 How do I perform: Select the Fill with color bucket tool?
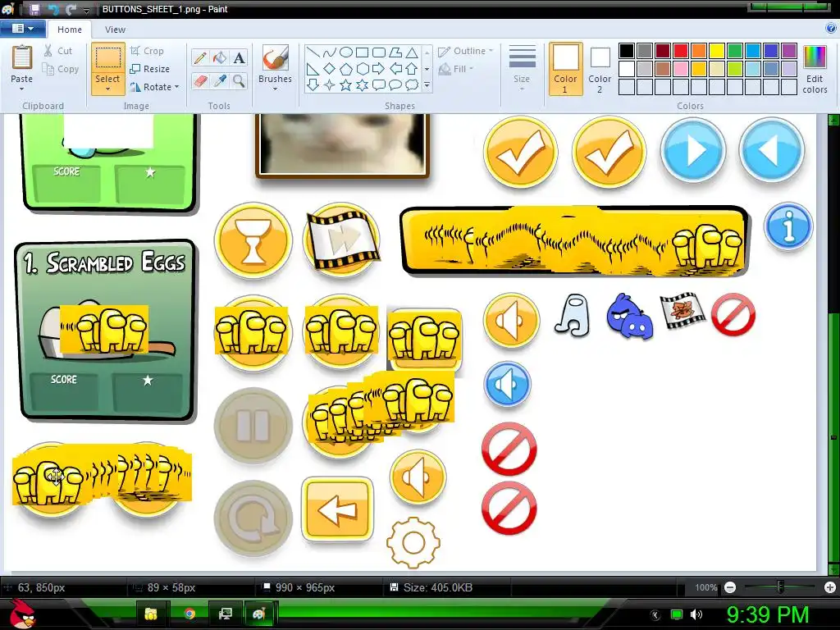(x=220, y=57)
